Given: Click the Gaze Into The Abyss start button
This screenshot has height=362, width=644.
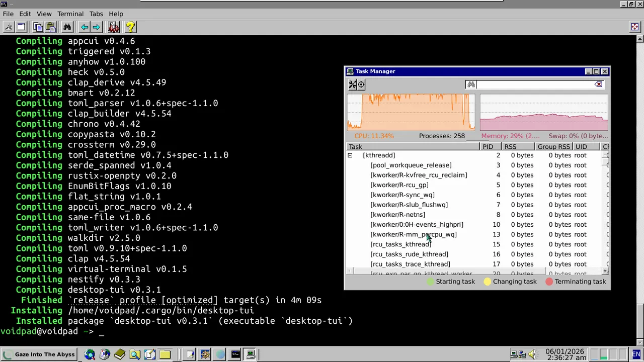Looking at the screenshot, I should pyautogui.click(x=39, y=354).
